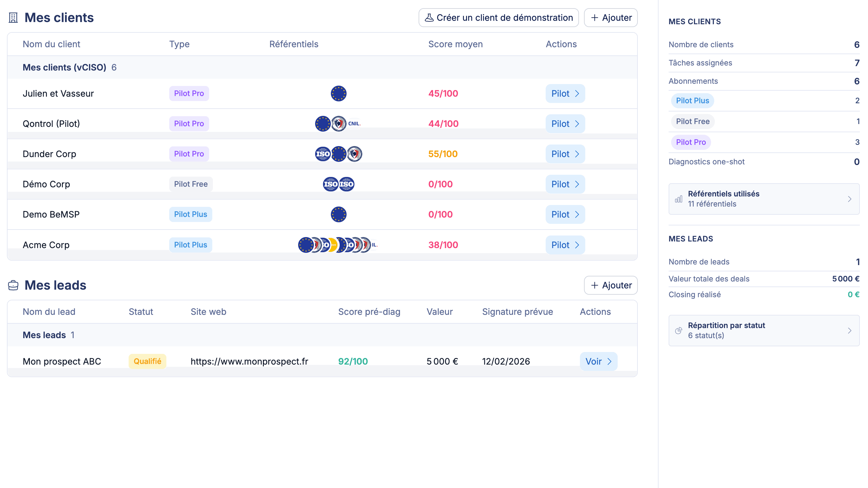Click an ISO badge in the Démo Corp row
868x488 pixels.
(330, 184)
